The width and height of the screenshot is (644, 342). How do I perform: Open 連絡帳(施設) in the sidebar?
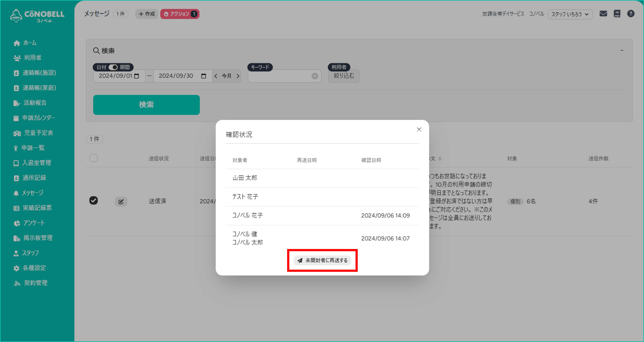pyautogui.click(x=35, y=73)
